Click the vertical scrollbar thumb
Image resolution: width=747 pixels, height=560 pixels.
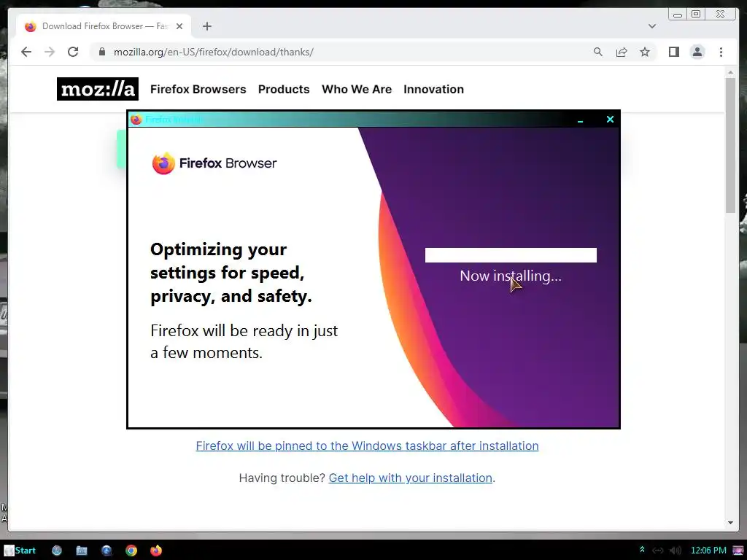tap(730, 145)
